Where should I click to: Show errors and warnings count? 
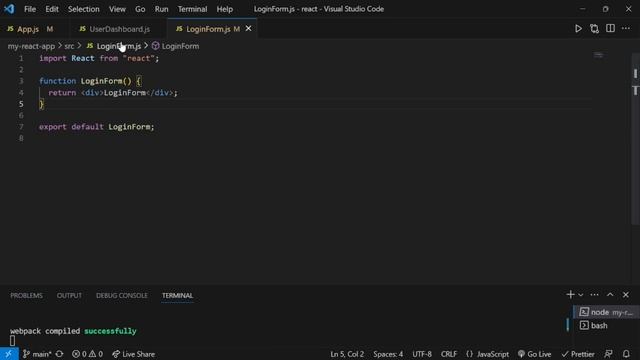click(87, 354)
